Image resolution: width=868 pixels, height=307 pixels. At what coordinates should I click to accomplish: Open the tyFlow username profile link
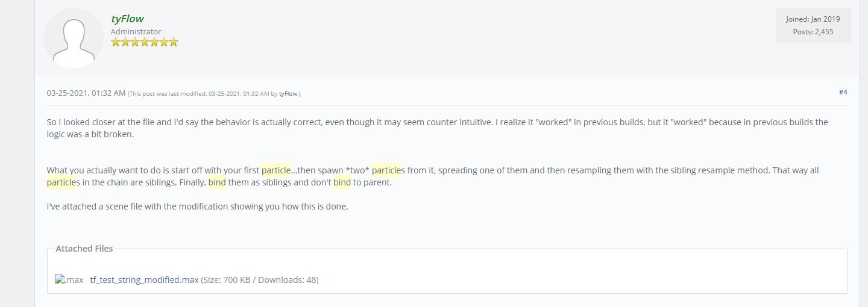tap(127, 19)
